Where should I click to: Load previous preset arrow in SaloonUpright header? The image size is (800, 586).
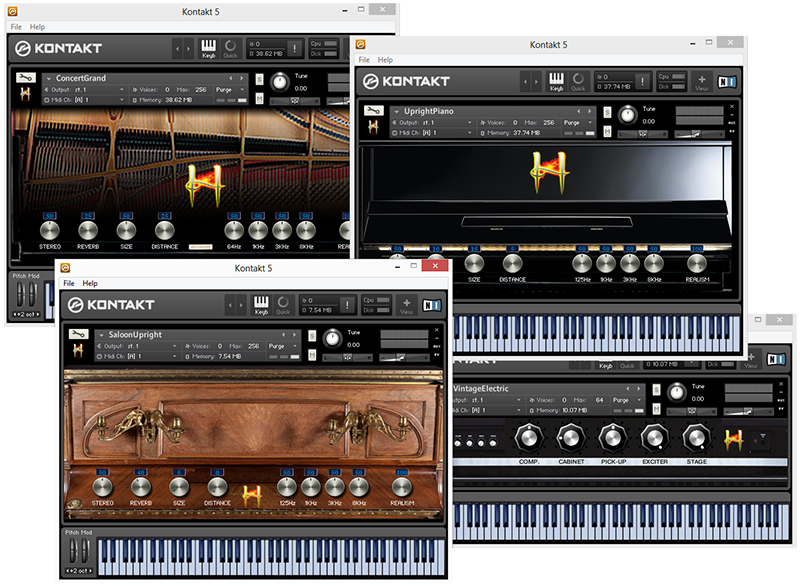tap(230, 305)
